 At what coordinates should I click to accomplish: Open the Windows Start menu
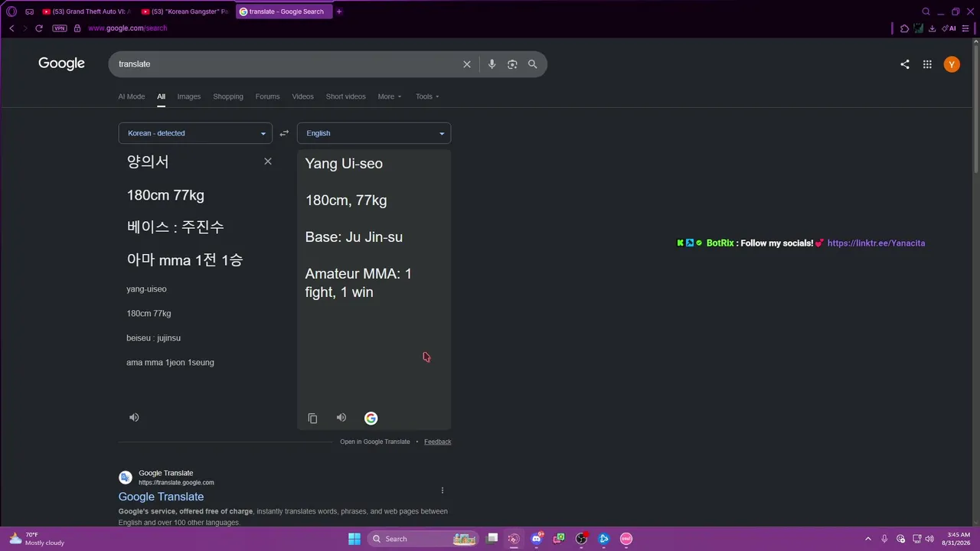(354, 539)
